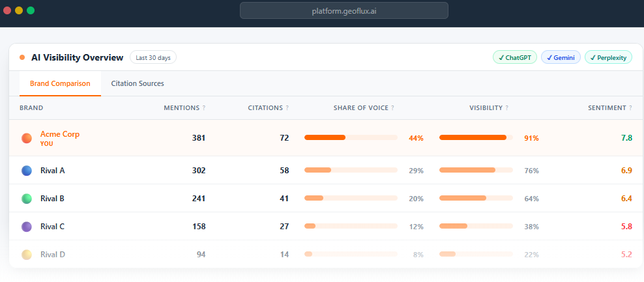Toggle the Perplexity filter chip
The width and height of the screenshot is (644, 282).
(608, 57)
